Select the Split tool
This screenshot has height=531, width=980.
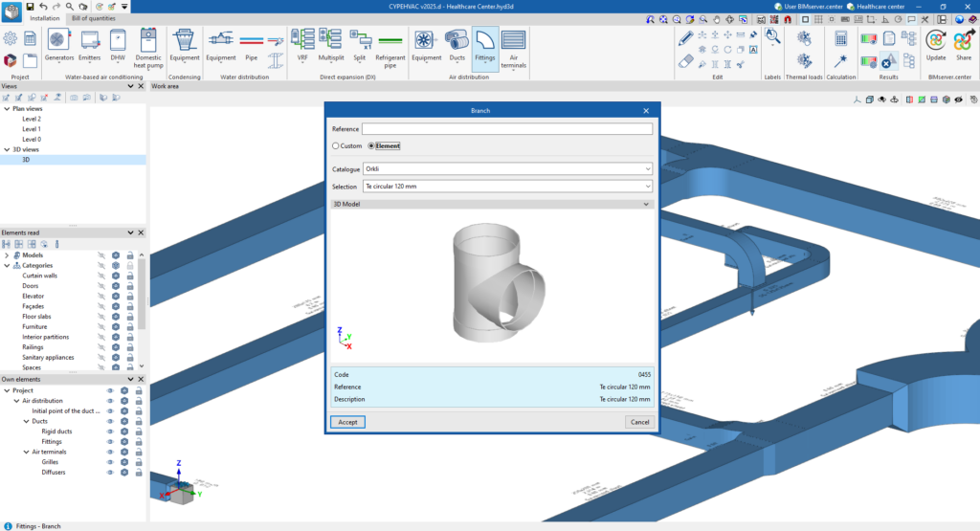(x=360, y=46)
